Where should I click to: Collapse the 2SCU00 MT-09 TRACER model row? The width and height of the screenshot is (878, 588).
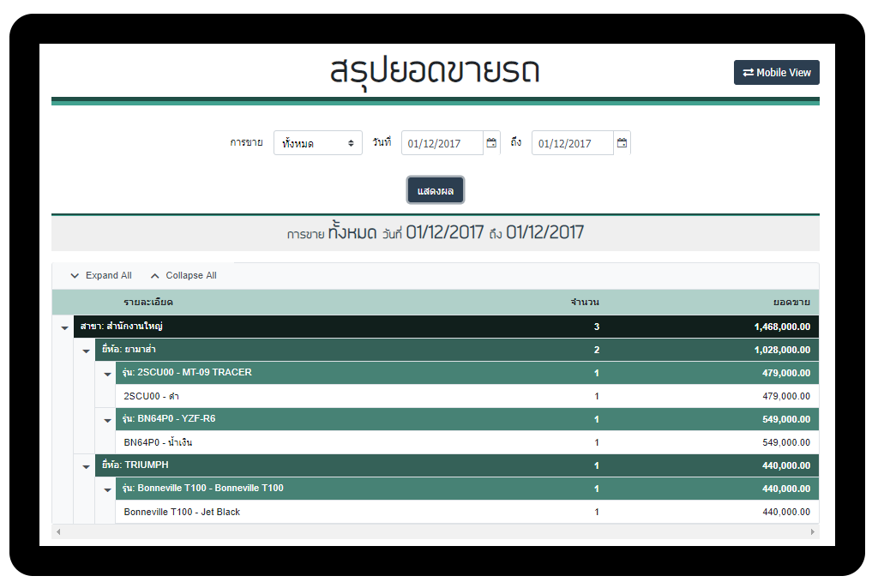coord(107,374)
